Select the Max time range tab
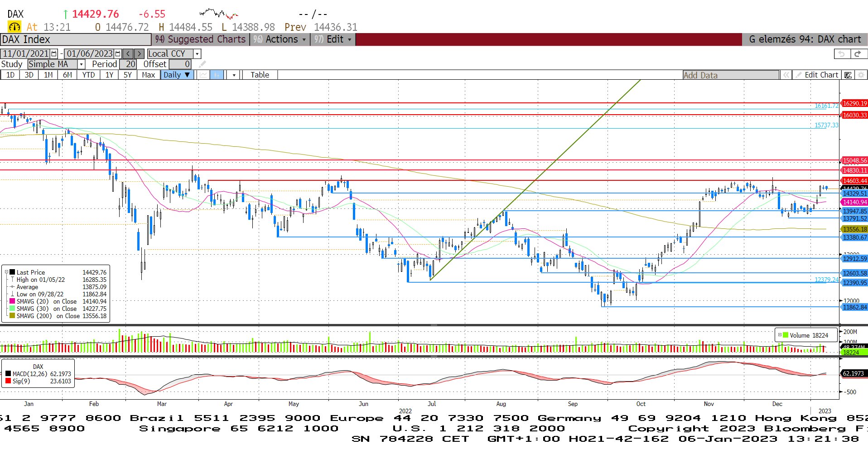Viewport: 868px width, 464px height. point(149,75)
